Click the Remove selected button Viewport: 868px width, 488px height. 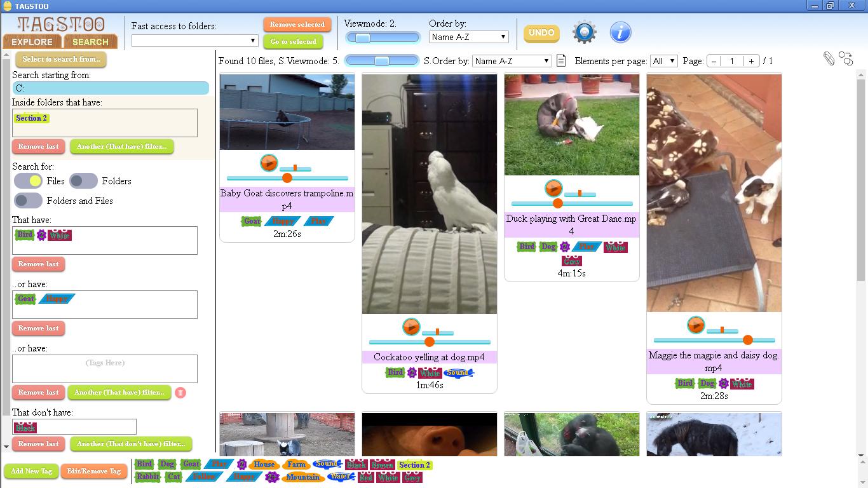tap(297, 25)
